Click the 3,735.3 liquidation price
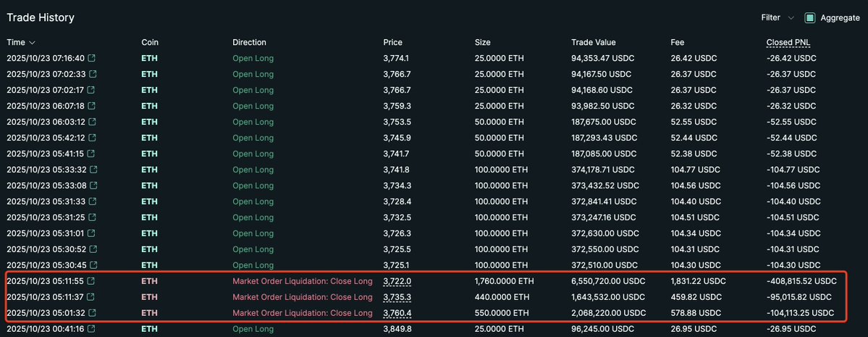The image size is (868, 337). tap(397, 297)
